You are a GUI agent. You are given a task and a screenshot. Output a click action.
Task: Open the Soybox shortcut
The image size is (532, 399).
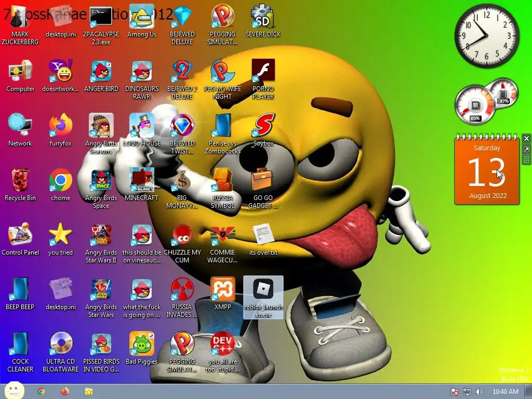[x=263, y=130]
